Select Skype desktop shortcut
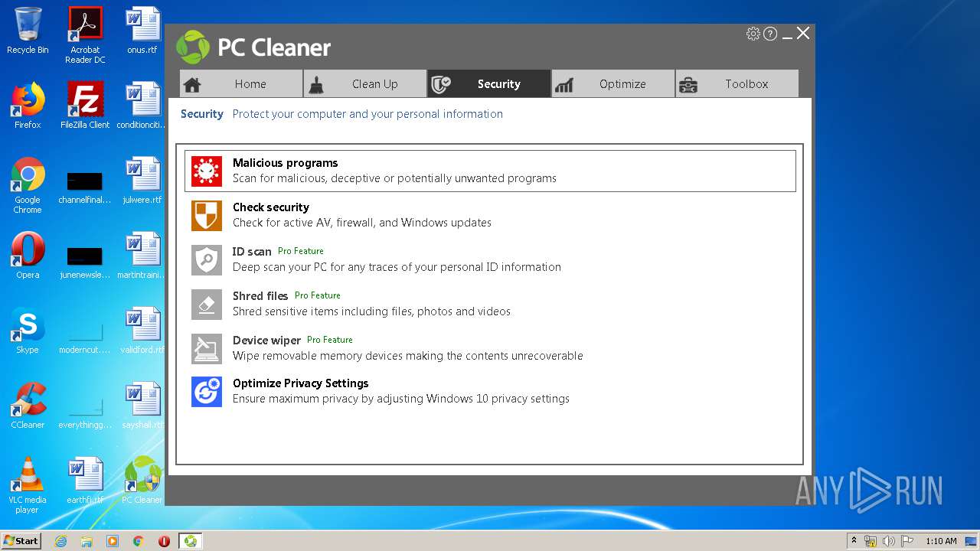Viewport: 980px width, 551px height. (28, 331)
